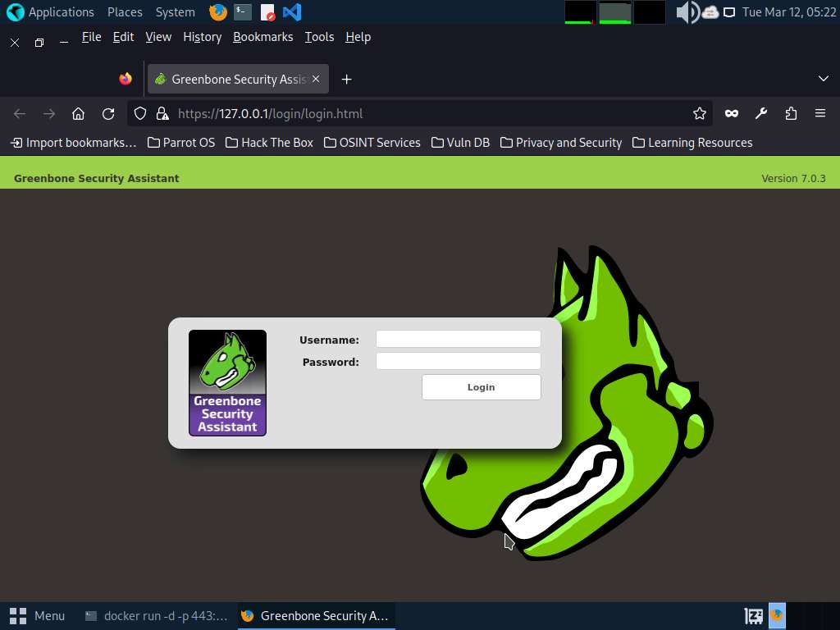Expand the list all tabs chevron
Image resolution: width=840 pixels, height=630 pixels.
click(x=823, y=79)
